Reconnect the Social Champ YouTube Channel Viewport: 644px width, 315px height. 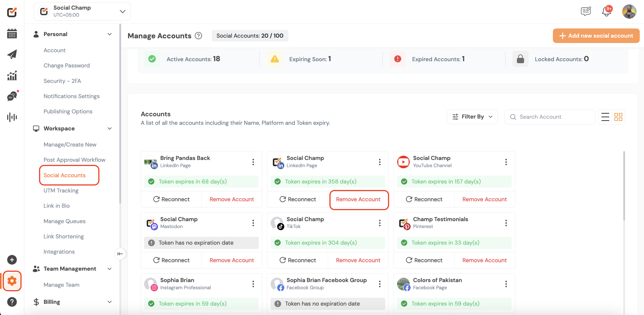click(x=424, y=199)
